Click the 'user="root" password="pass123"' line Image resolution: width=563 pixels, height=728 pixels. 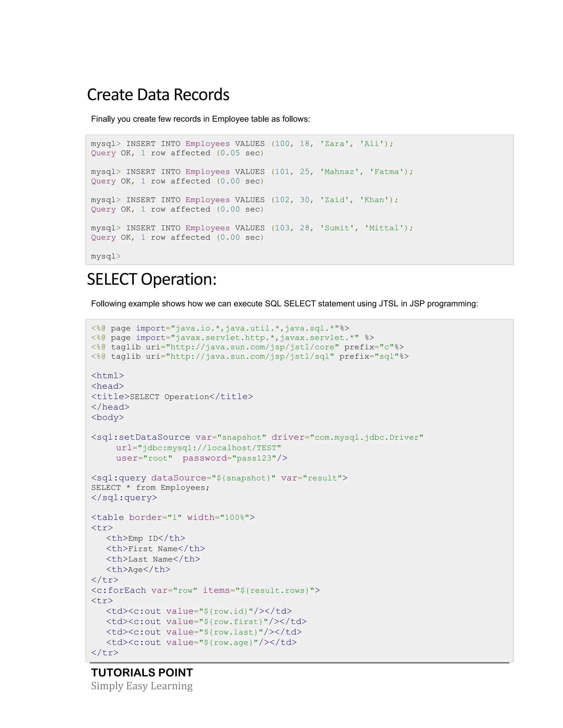point(202,458)
